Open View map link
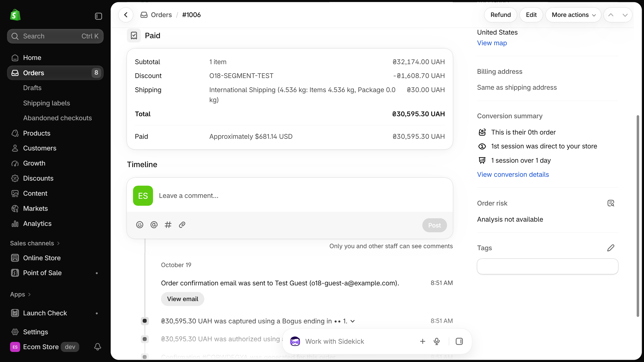Viewport: 644px width, 362px height. point(492,43)
